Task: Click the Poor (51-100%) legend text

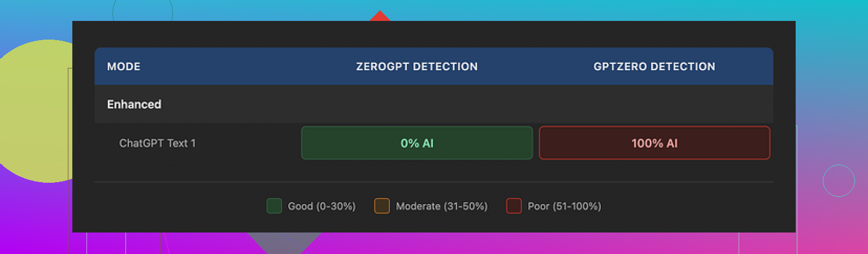Action: pyautogui.click(x=564, y=206)
